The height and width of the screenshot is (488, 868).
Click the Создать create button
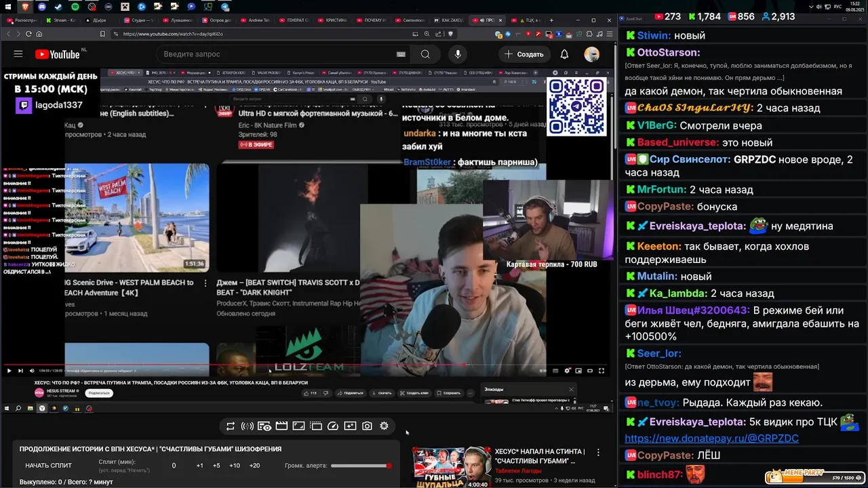524,54
